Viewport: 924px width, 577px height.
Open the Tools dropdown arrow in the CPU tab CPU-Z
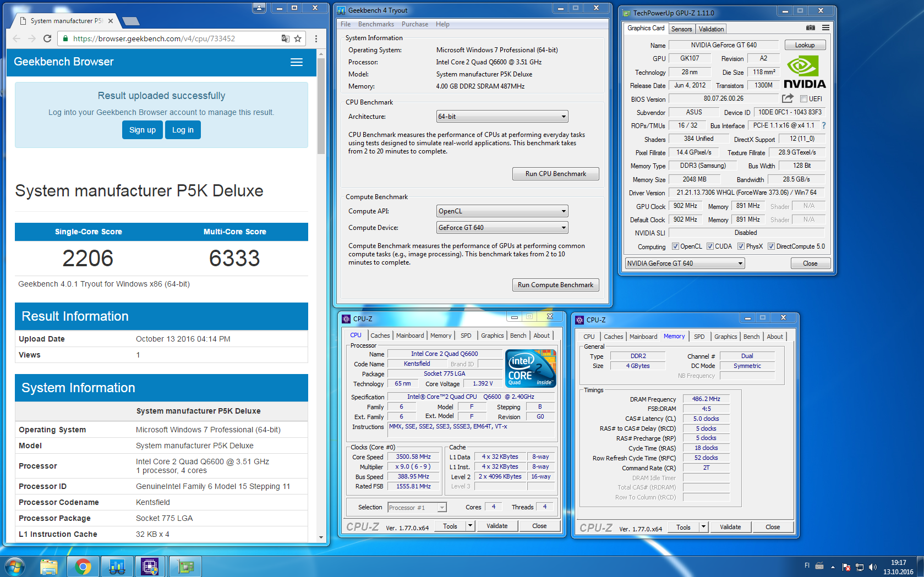tap(470, 526)
